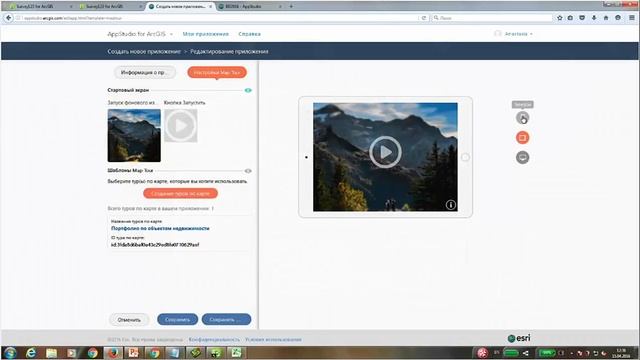Toggle Шаблоны Map Tour section eye icon
The image size is (640, 360).
pos(248,171)
